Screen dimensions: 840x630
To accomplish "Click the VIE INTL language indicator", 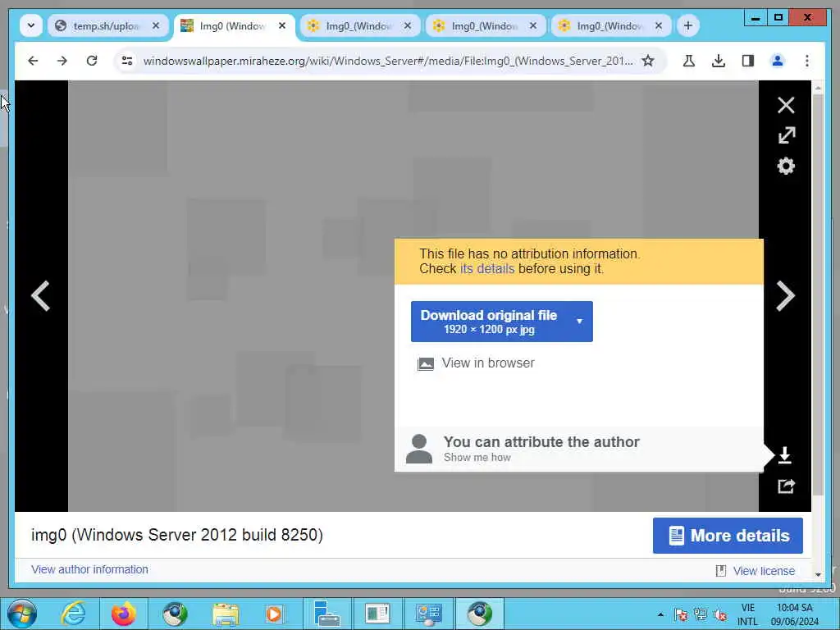I will [x=747, y=614].
